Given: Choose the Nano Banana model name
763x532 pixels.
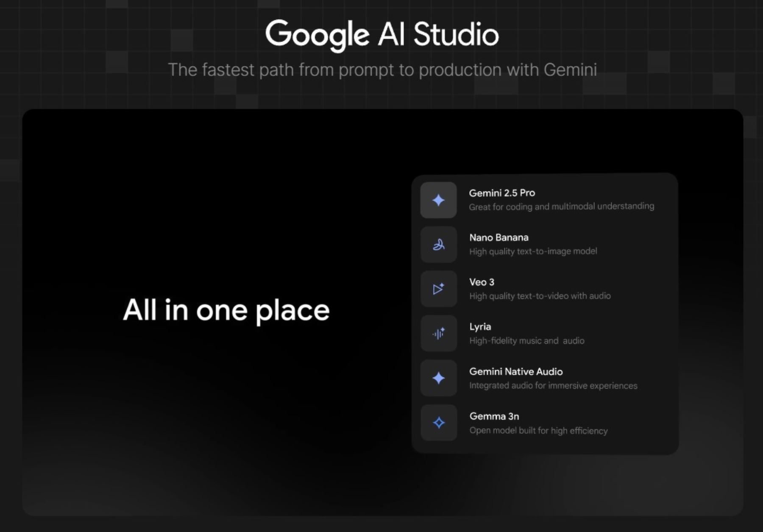Looking at the screenshot, I should [498, 237].
